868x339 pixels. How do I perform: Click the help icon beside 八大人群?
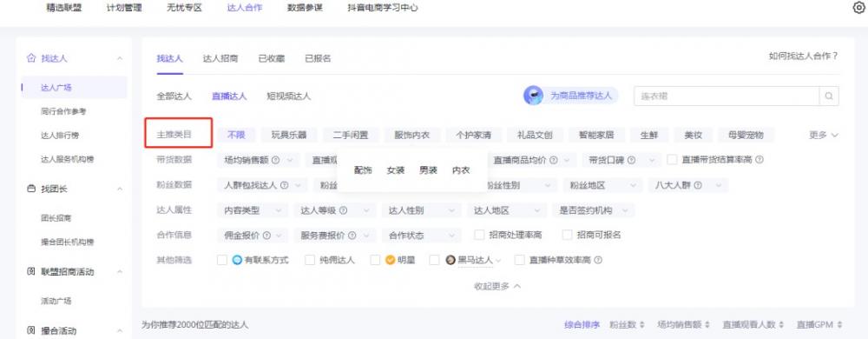pyautogui.click(x=698, y=185)
